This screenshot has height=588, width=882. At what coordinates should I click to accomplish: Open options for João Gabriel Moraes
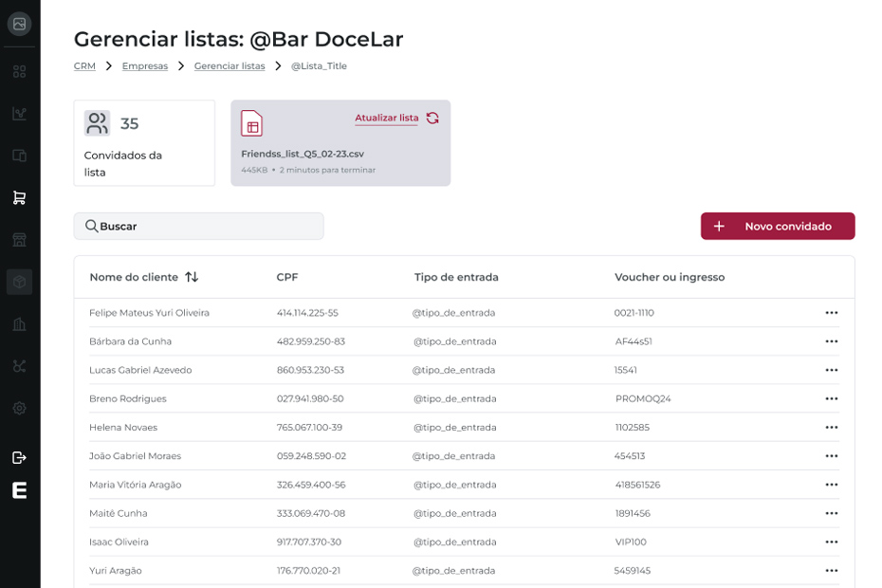click(x=832, y=456)
